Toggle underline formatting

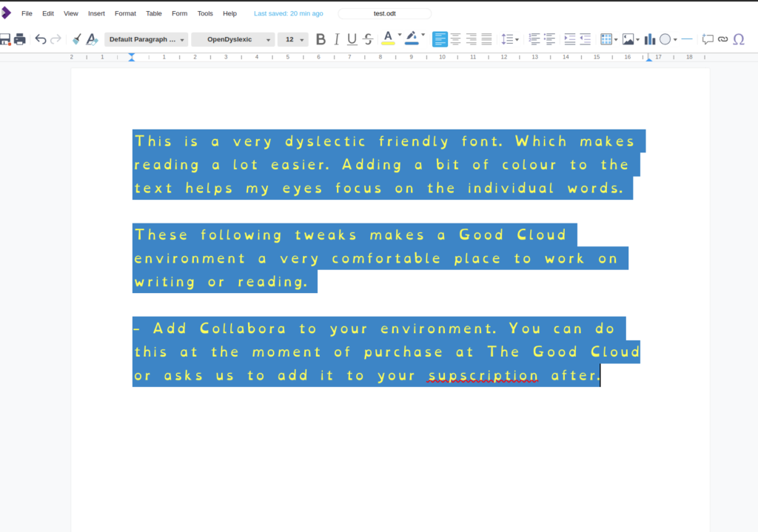point(352,39)
